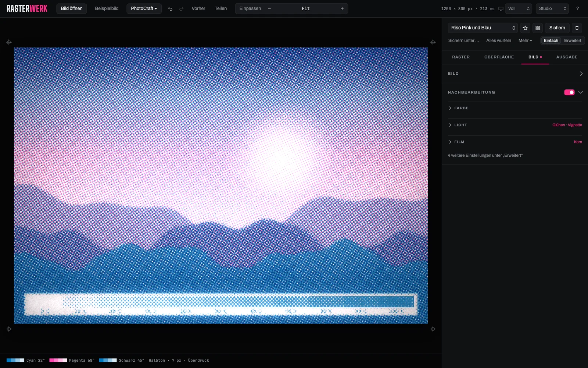Toggle the Nachbearbeitung switch

coord(569,92)
